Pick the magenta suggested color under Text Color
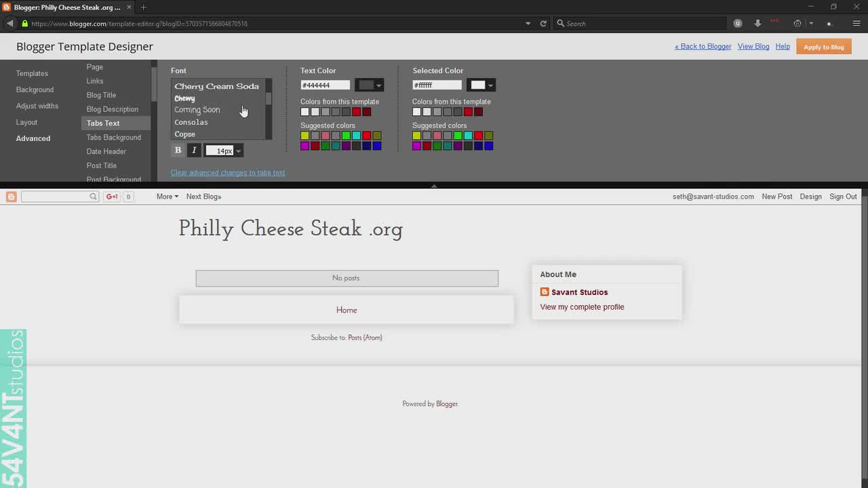 [x=305, y=146]
